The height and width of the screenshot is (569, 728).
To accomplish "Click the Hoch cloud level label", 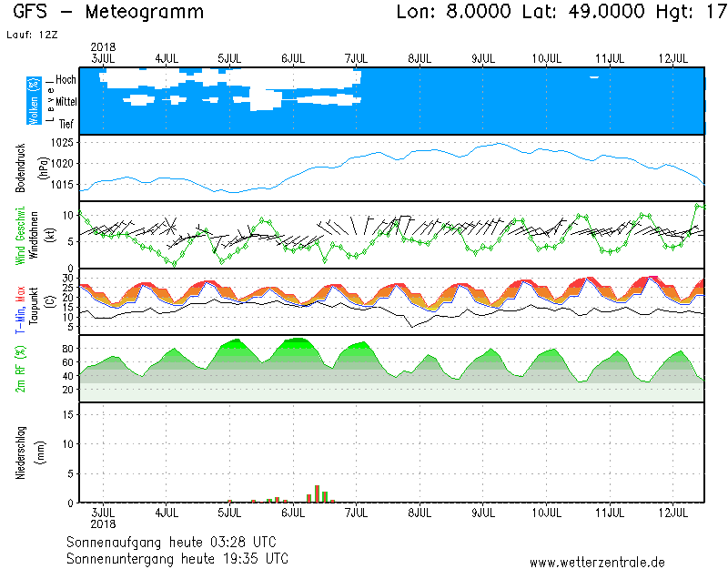I will coord(66,80).
